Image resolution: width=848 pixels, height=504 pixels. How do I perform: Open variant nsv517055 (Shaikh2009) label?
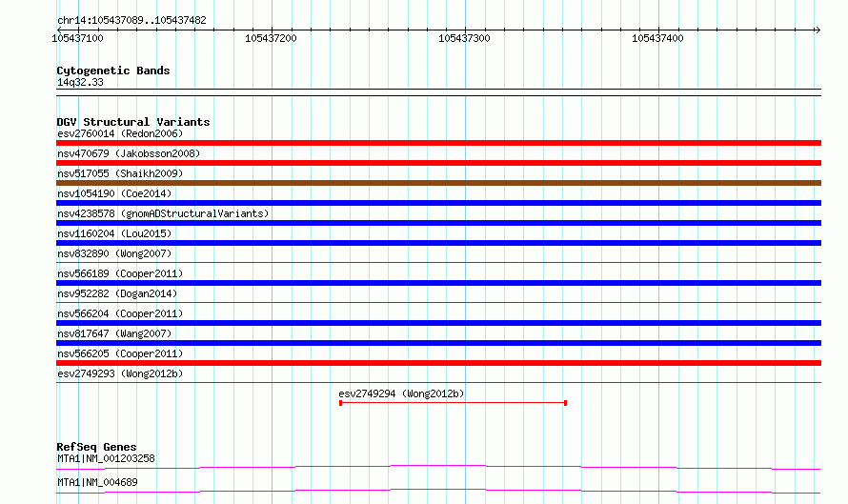click(120, 173)
